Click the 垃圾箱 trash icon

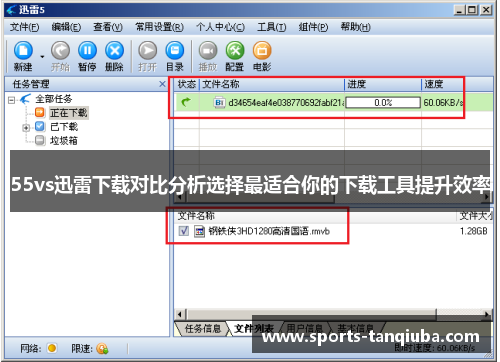pyautogui.click(x=40, y=140)
